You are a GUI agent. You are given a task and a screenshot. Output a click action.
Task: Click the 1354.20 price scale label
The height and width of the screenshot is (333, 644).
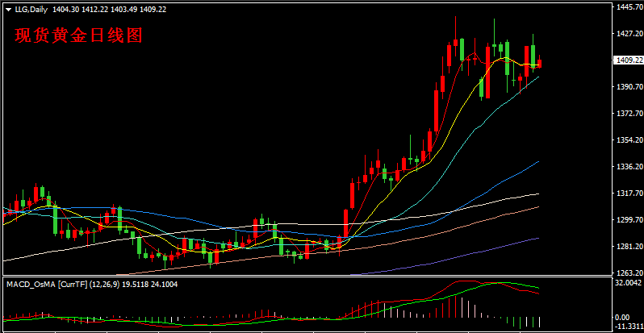tap(629, 139)
